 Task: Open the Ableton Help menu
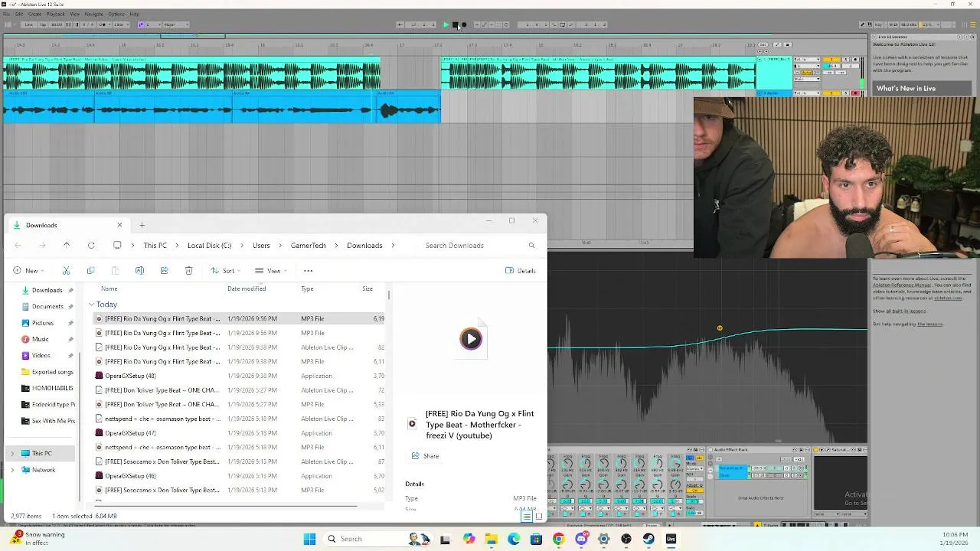(x=134, y=14)
